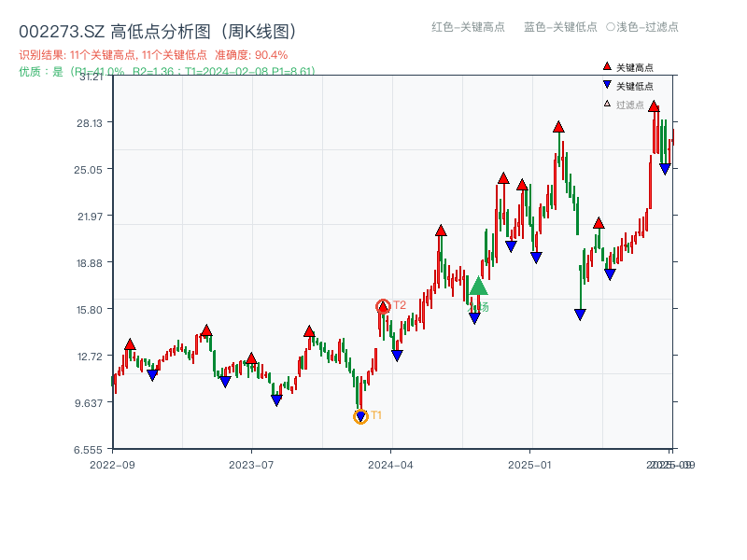Click the 21.97 price axis label
This screenshot has height=560, width=747.
[90, 217]
